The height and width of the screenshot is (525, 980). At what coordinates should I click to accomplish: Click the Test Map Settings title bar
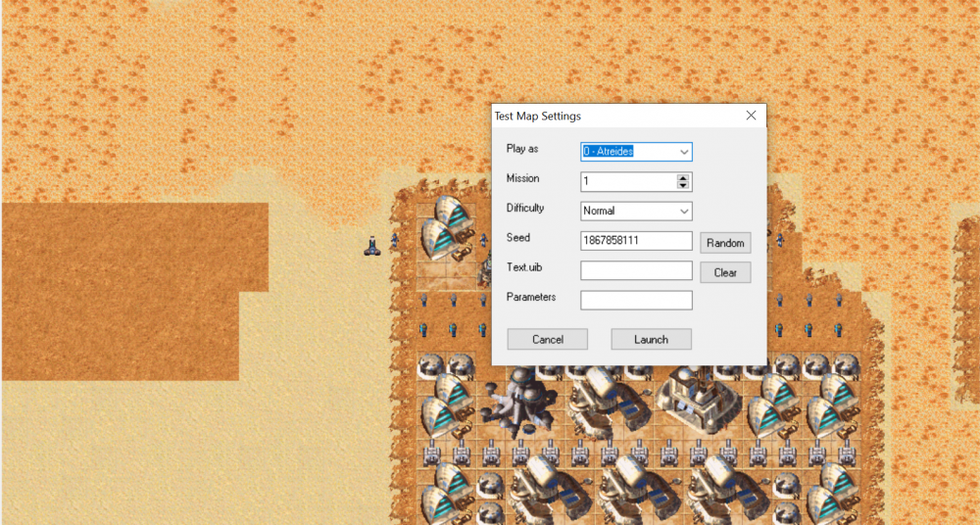(608, 116)
